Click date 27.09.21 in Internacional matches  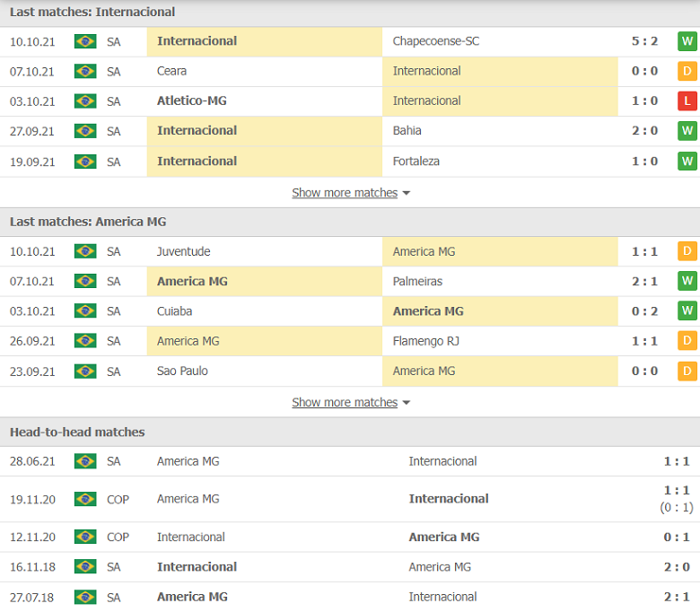32,131
